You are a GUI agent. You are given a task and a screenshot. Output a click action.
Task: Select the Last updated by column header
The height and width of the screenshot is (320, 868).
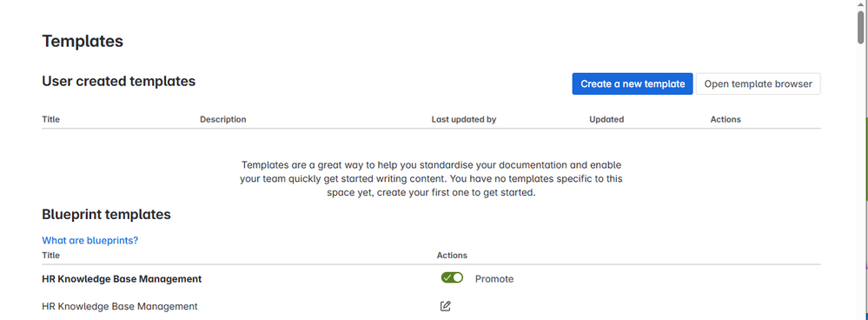tap(463, 119)
